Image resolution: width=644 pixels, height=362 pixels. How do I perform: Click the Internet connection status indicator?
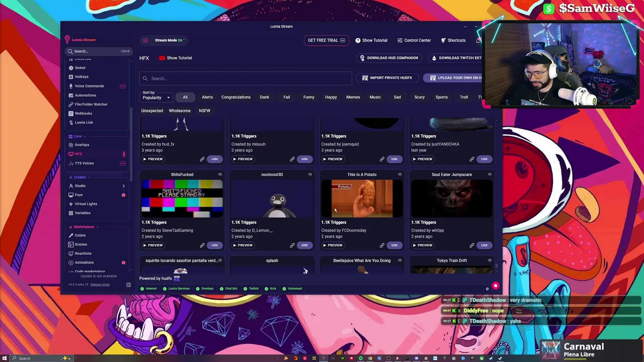pyautogui.click(x=149, y=289)
